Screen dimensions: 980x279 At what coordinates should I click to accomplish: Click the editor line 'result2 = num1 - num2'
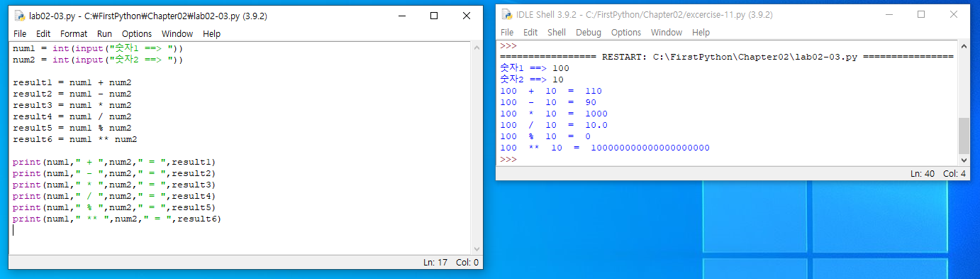72,94
